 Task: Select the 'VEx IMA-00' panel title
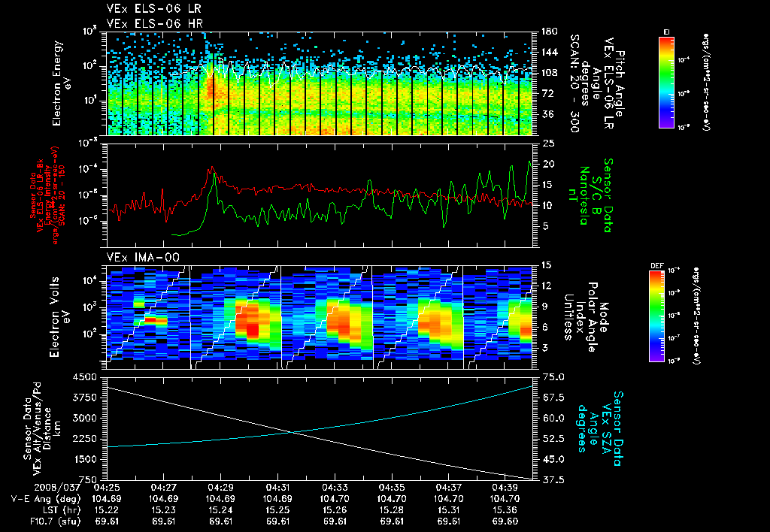[x=143, y=258]
